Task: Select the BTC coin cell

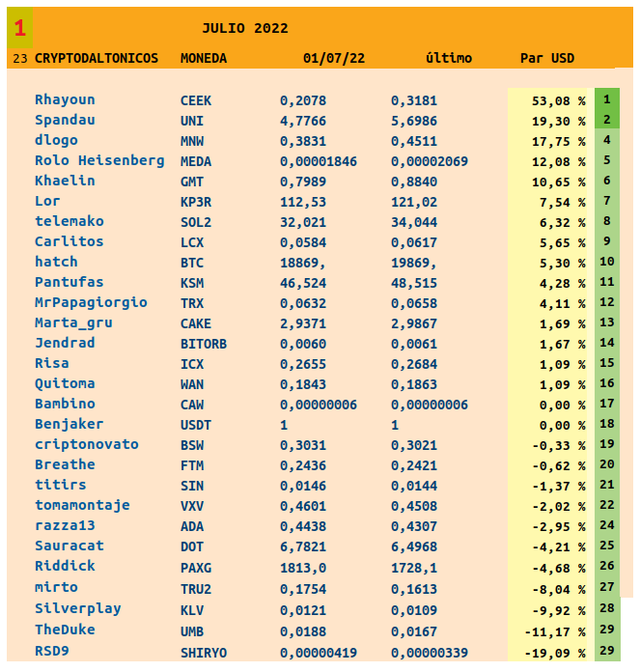Action: click(x=192, y=263)
